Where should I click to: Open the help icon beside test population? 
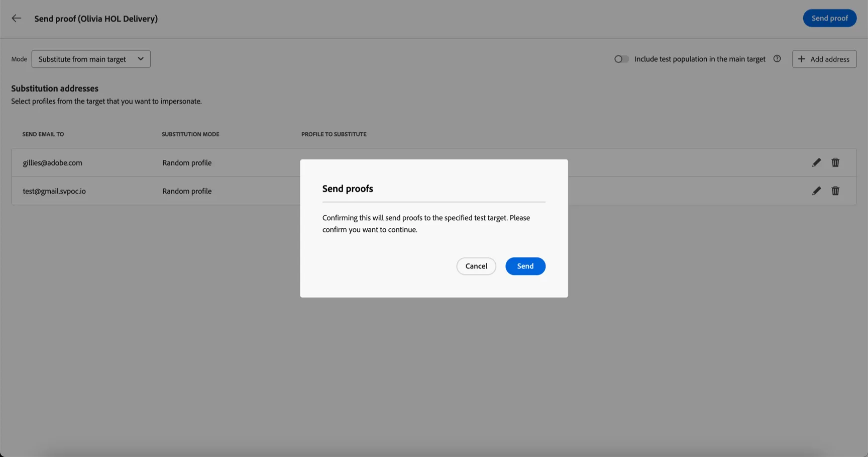click(x=777, y=59)
